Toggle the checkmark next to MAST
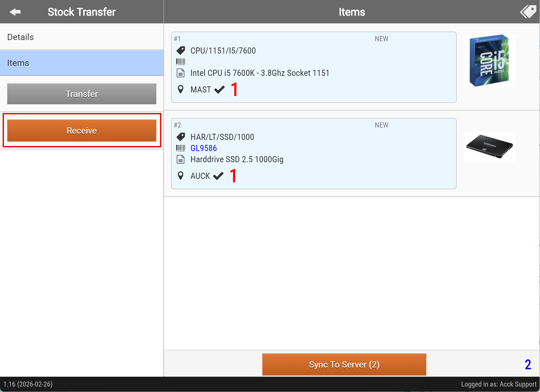The image size is (540, 392). pos(219,90)
